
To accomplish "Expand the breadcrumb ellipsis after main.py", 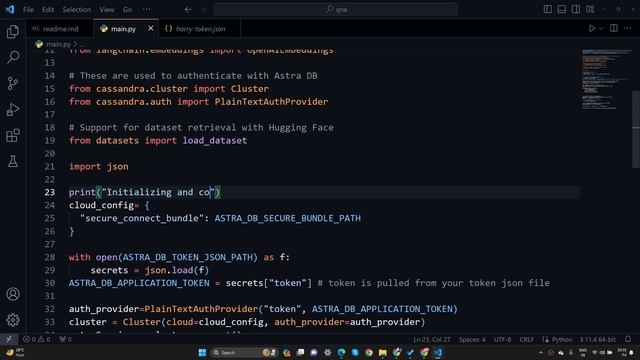I will (x=82, y=44).
